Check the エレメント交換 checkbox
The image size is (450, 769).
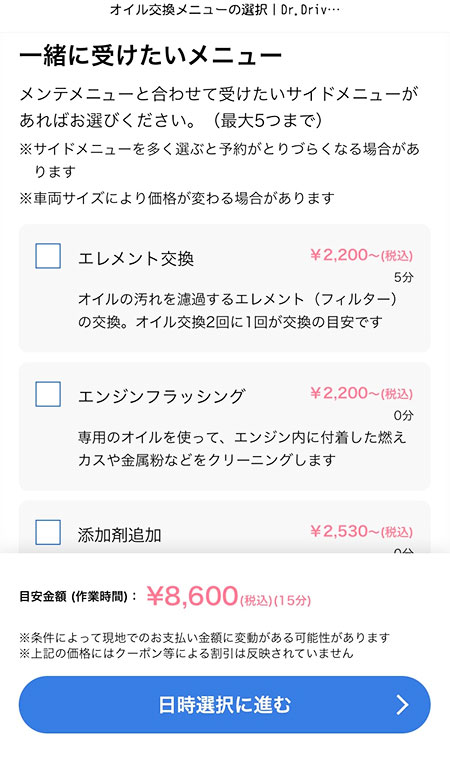pyautogui.click(x=48, y=256)
